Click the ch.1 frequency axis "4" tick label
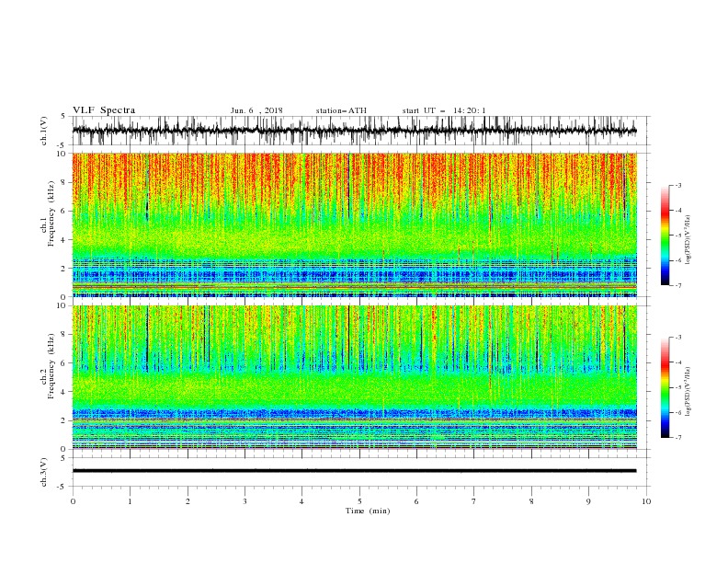The image size is (728, 563). (x=64, y=240)
